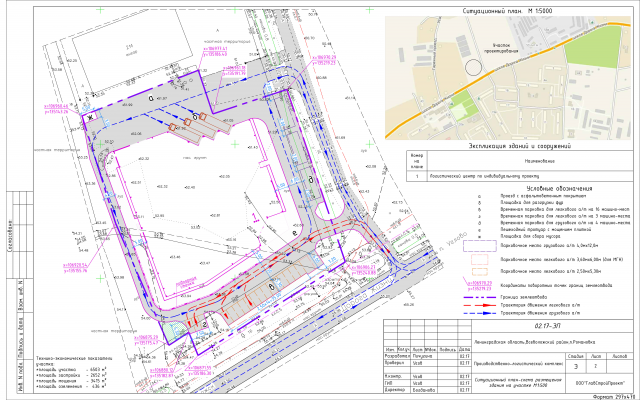Open the situational map thumbnail image

click(508, 78)
